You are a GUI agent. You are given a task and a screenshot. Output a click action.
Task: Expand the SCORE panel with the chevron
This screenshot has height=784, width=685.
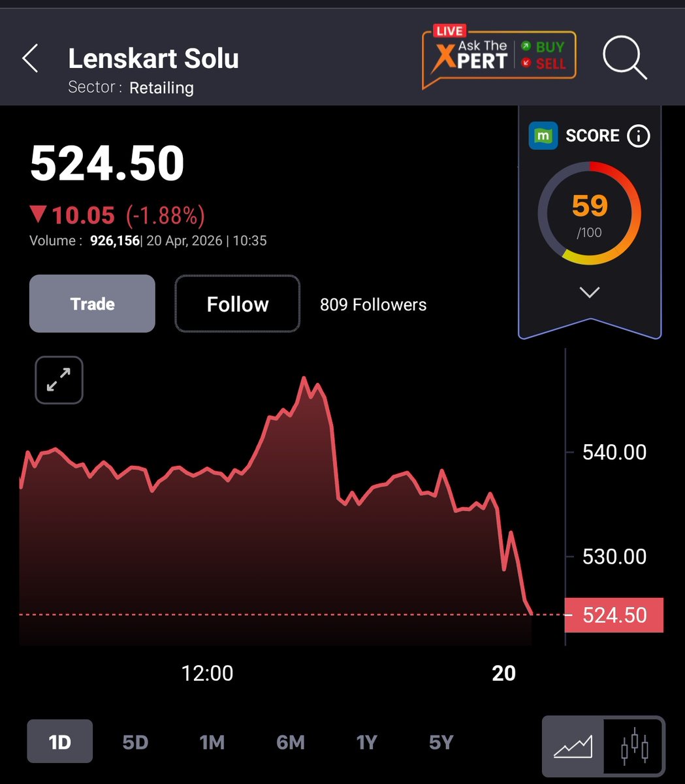(589, 293)
